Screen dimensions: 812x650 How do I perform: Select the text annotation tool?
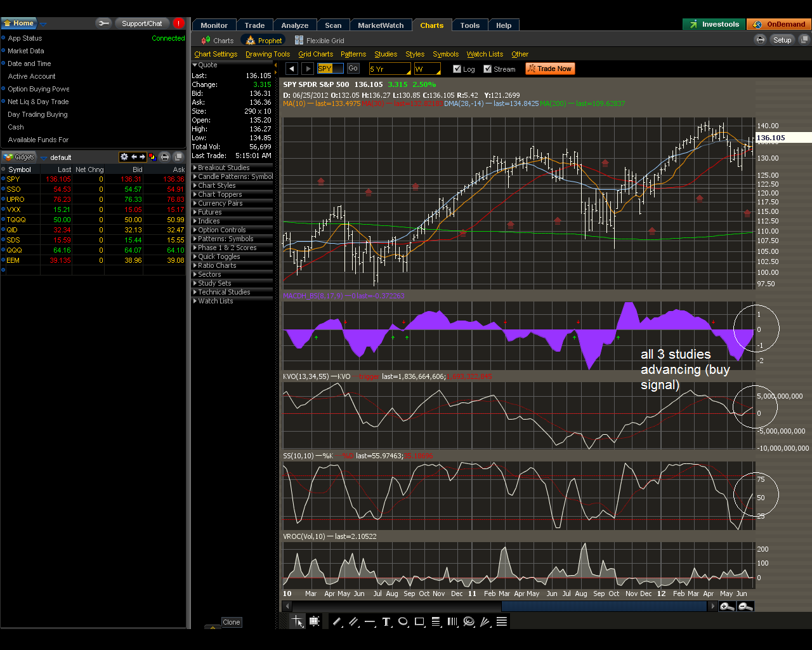pyautogui.click(x=386, y=621)
